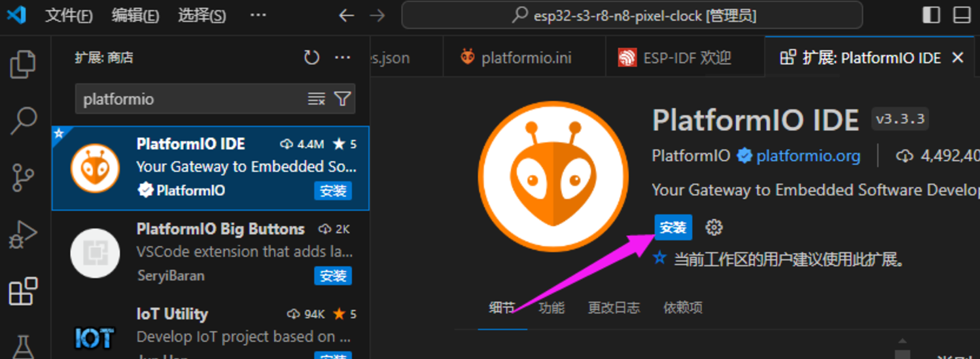Screen dimensions: 980x359
Task: Click the v3.3.3 version badge
Action: (900, 119)
